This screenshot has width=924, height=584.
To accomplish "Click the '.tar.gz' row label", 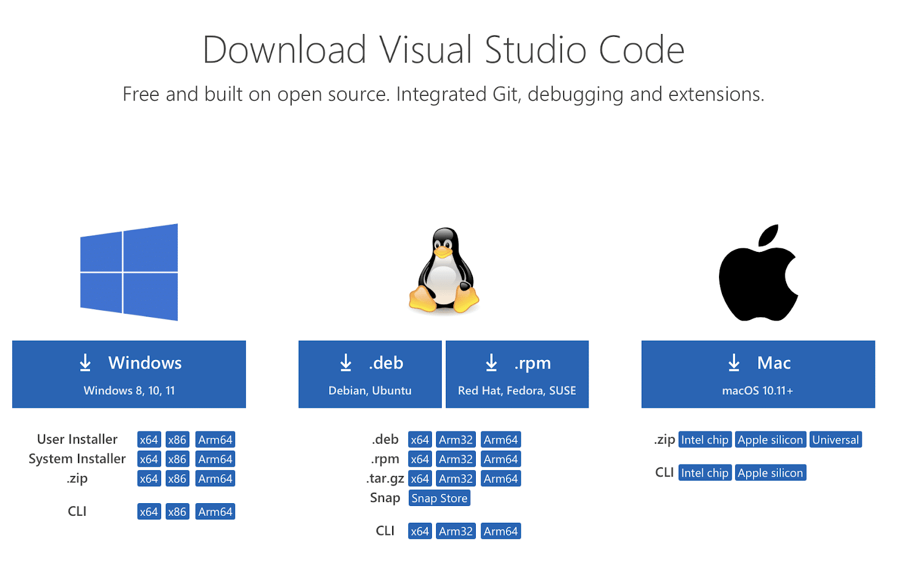I will (385, 479).
